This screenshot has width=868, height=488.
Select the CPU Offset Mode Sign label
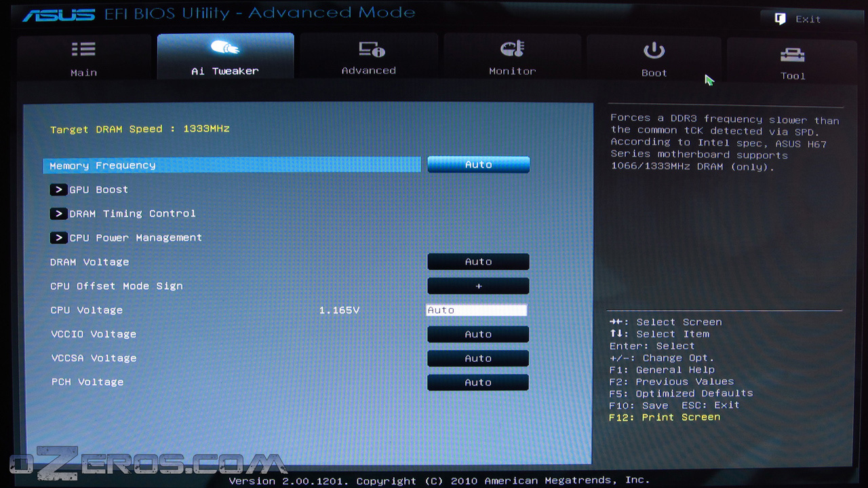pyautogui.click(x=117, y=286)
